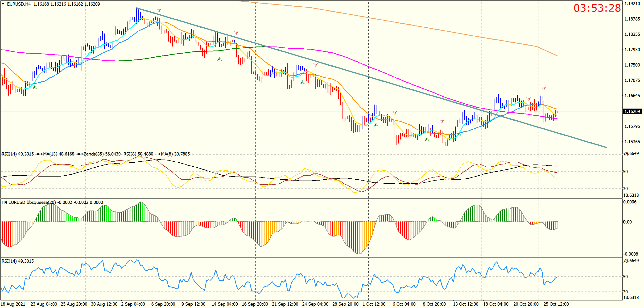Click the red countdown timer 03:53:28
Viewport: 644px width, 308px height.
[597, 8]
